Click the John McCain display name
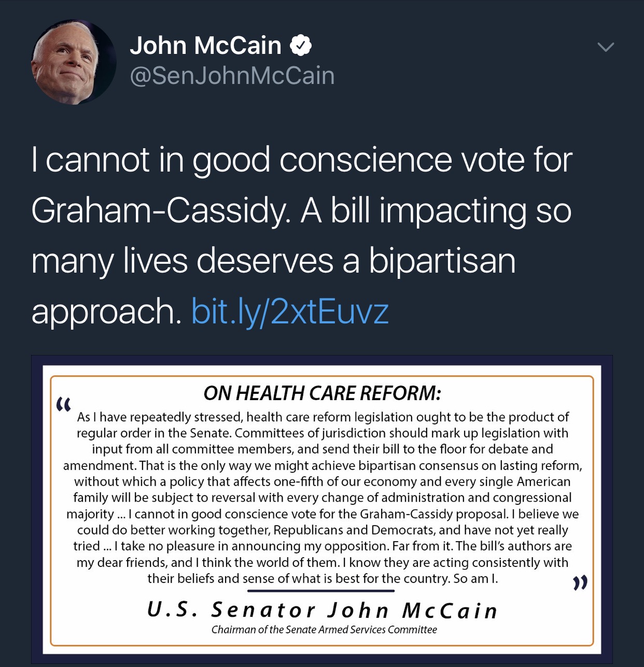The height and width of the screenshot is (667, 644). point(205,45)
